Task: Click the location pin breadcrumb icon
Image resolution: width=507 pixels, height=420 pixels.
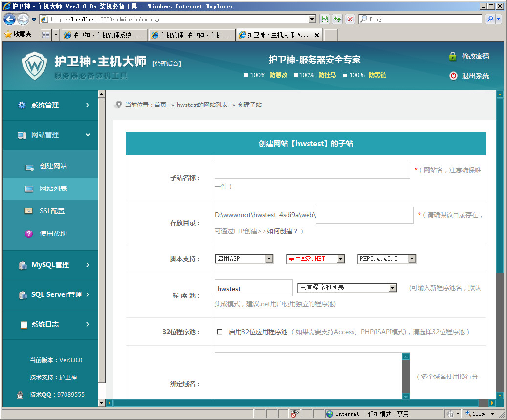Action: coord(119,105)
